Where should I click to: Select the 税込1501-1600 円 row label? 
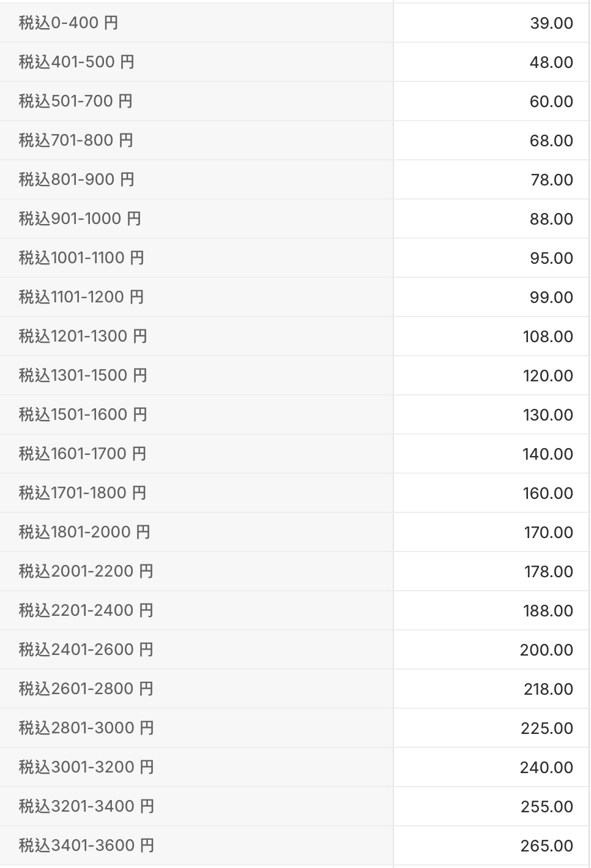83,414
